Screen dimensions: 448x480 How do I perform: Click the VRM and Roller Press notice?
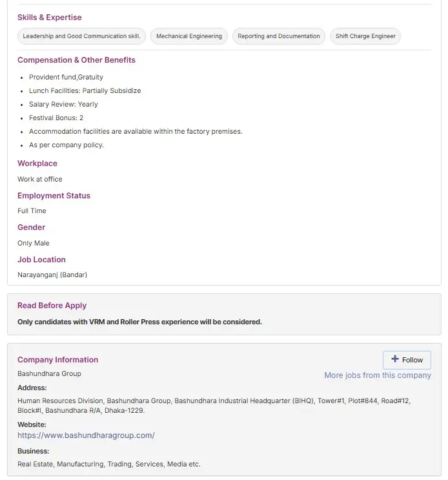pyautogui.click(x=139, y=322)
